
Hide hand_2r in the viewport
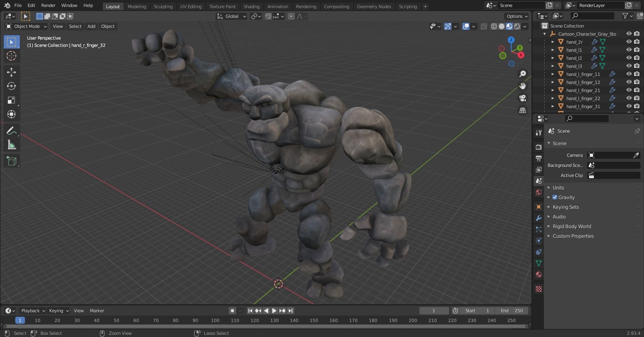pyautogui.click(x=629, y=42)
